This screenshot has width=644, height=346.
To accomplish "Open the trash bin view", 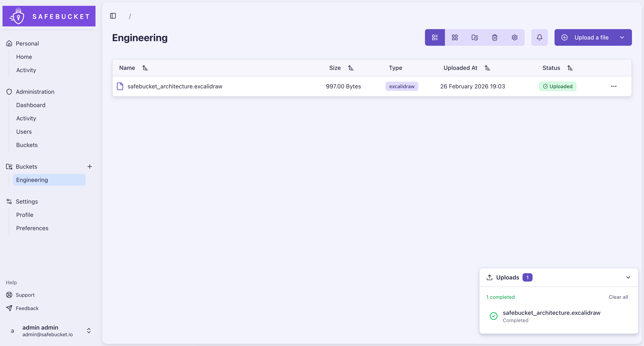I will click(x=495, y=38).
